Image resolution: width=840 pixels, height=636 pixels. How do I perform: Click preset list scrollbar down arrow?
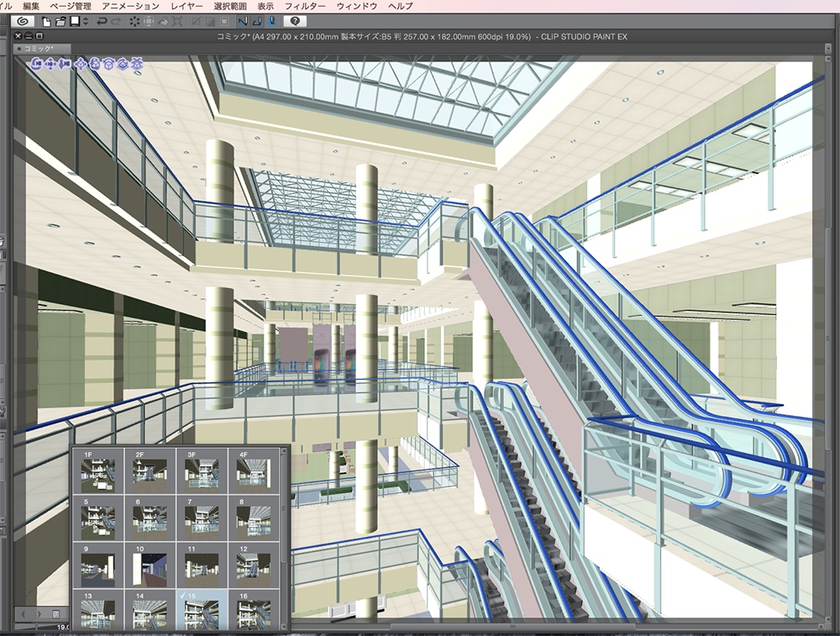283,625
